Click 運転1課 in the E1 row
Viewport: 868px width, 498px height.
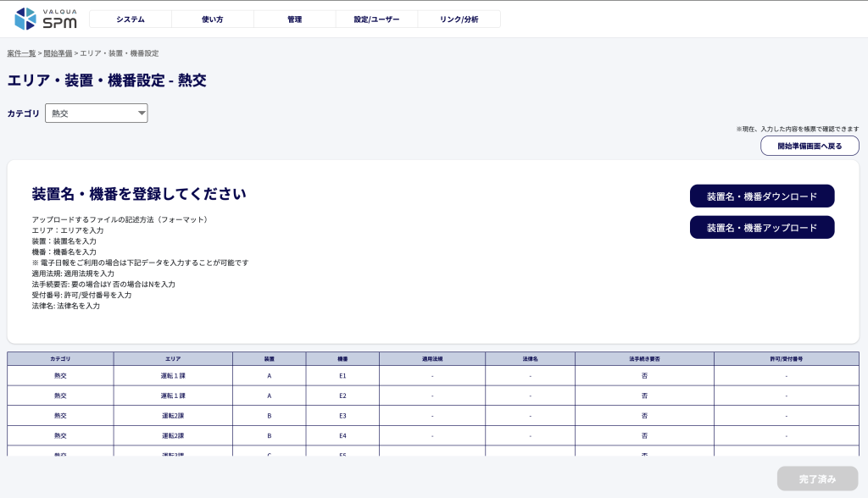point(173,376)
